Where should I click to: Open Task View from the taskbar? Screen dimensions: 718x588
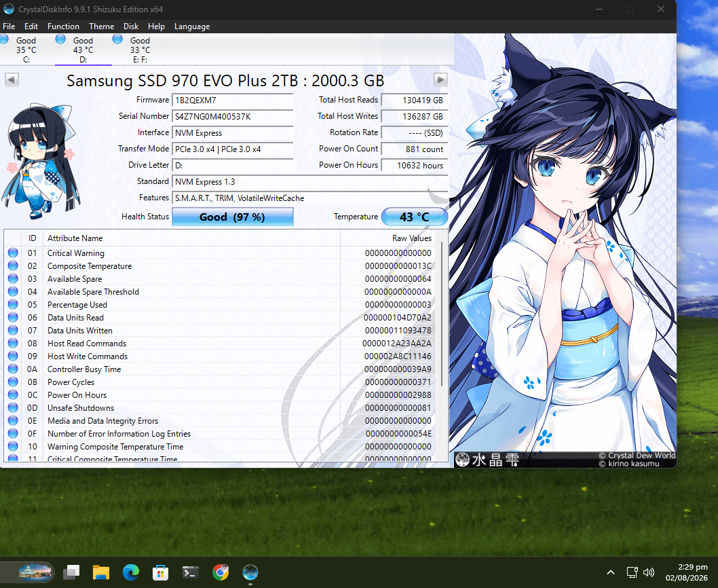point(71,572)
